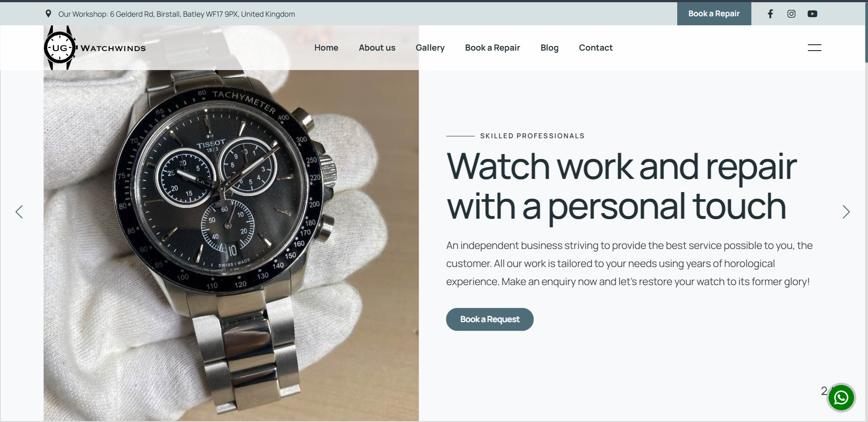Click the top bar Book a Repair button
The width and height of the screenshot is (868, 422).
[x=714, y=14]
